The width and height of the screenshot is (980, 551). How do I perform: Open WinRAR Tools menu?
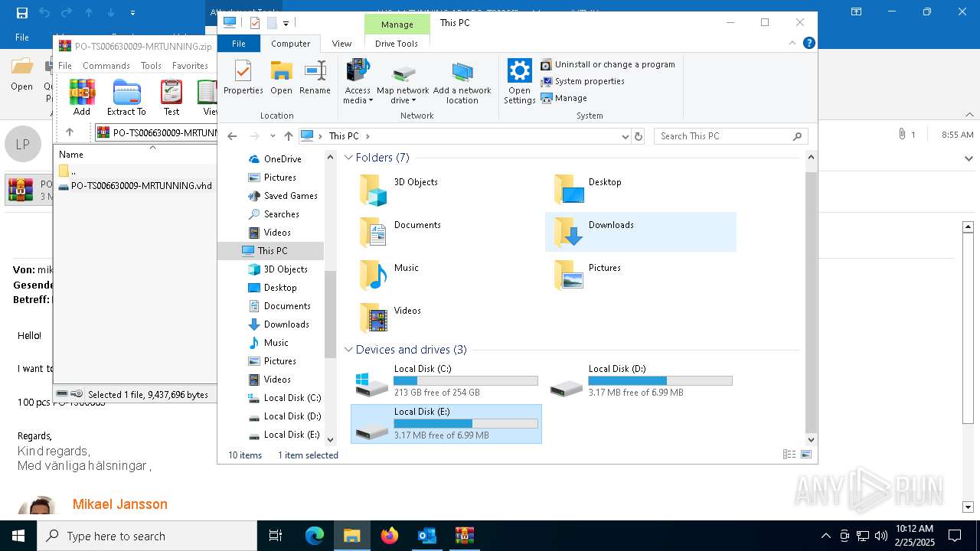click(x=151, y=66)
